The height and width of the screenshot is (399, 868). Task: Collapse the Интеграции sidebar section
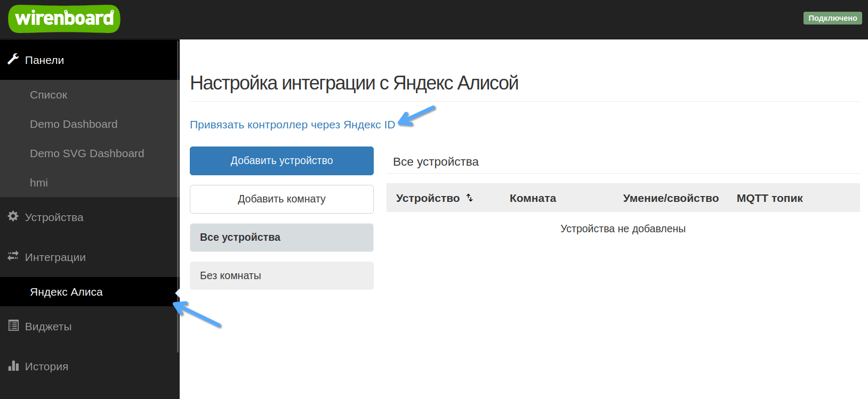55,257
